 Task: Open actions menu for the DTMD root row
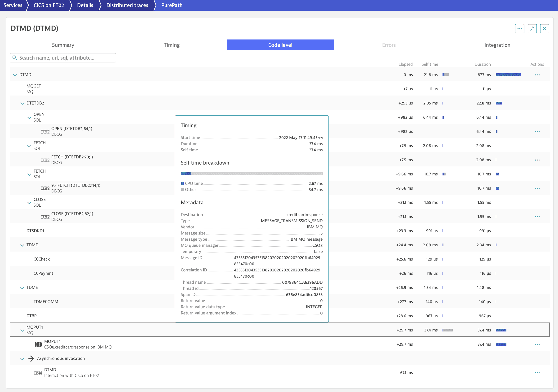(x=537, y=75)
